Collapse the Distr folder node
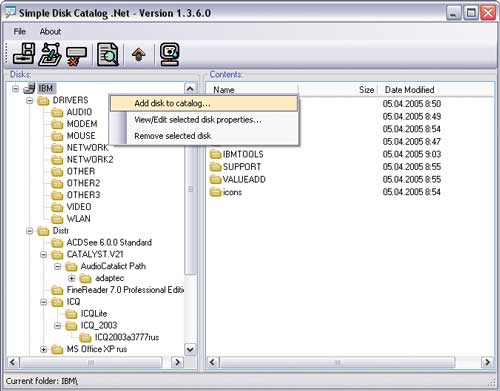 tap(29, 231)
